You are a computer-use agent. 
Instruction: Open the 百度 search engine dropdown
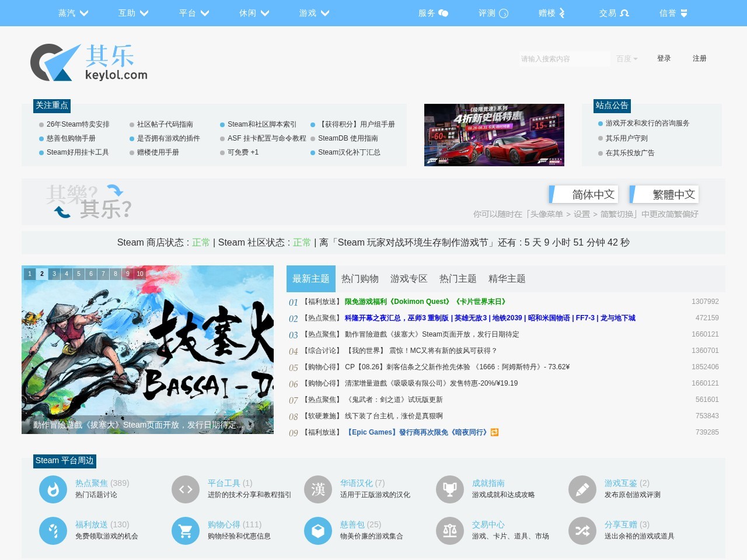(x=627, y=59)
